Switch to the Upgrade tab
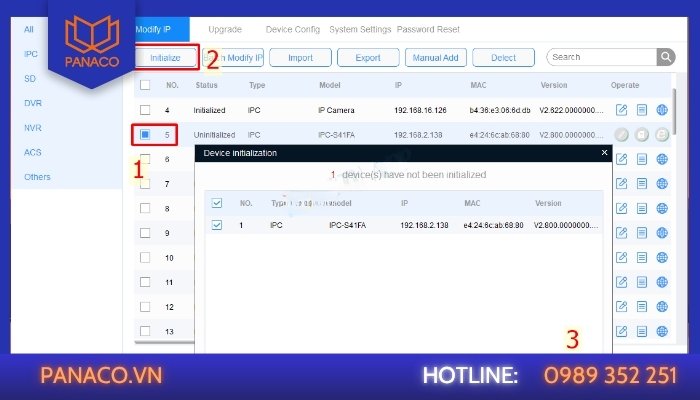The image size is (700, 400). (225, 30)
